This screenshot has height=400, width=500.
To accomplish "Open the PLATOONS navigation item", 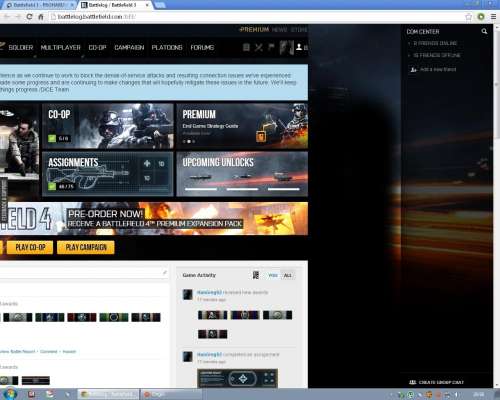I will point(167,48).
